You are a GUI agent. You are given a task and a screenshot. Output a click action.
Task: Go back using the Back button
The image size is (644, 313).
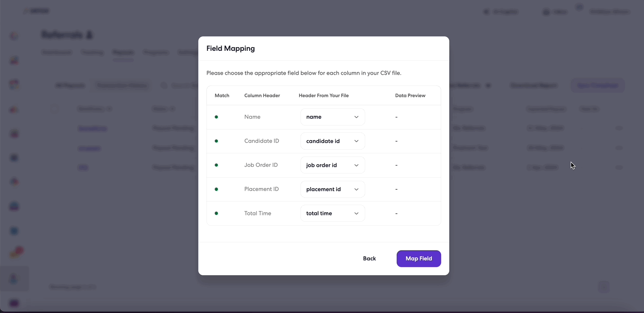[369, 259]
